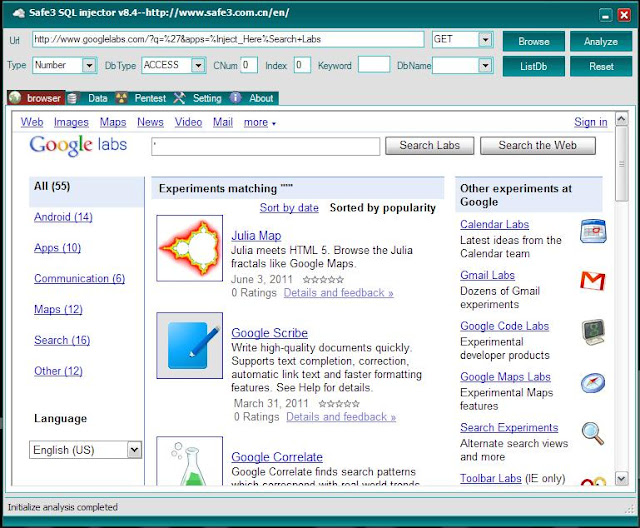The image size is (640, 528).
Task: Filter by Search (16) category
Action: 62,340
